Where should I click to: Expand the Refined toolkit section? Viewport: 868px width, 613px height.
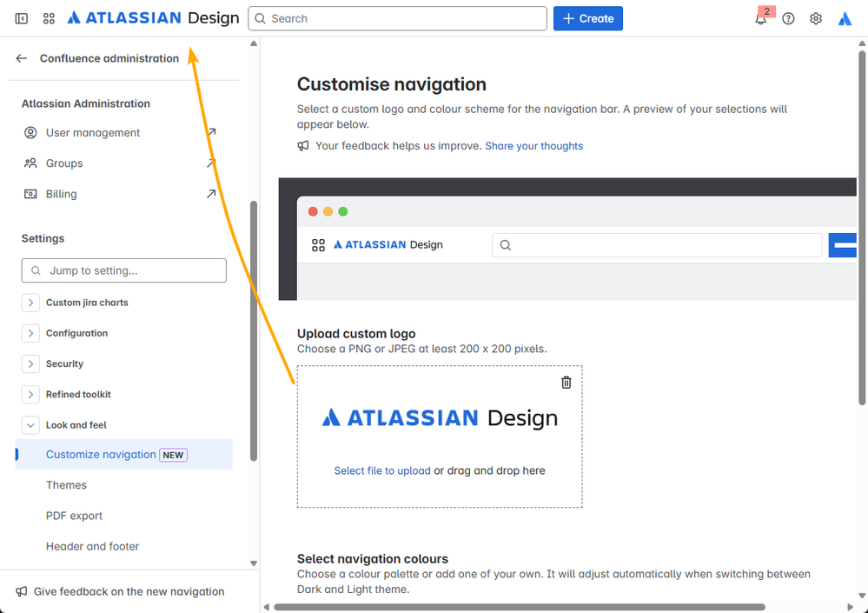(30, 394)
